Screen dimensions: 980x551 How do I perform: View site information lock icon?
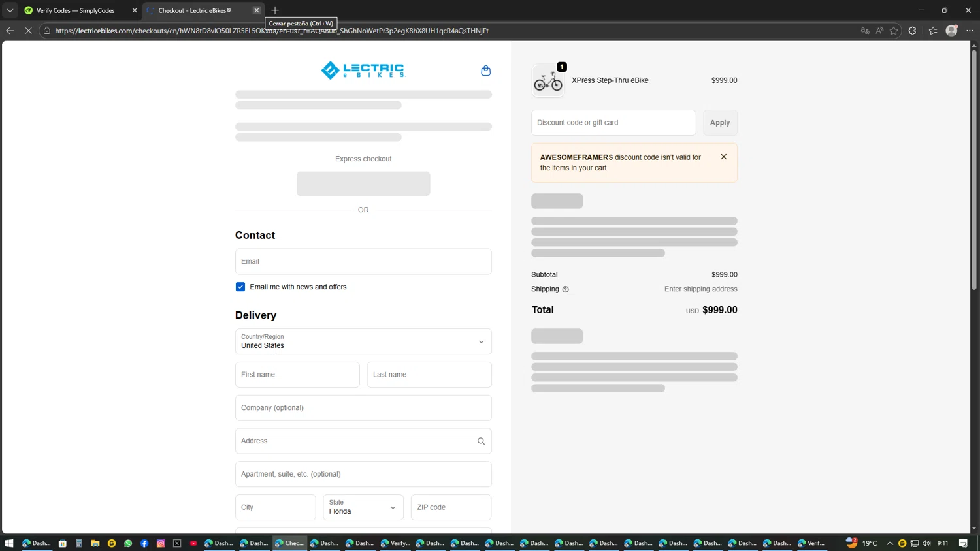(x=47, y=31)
